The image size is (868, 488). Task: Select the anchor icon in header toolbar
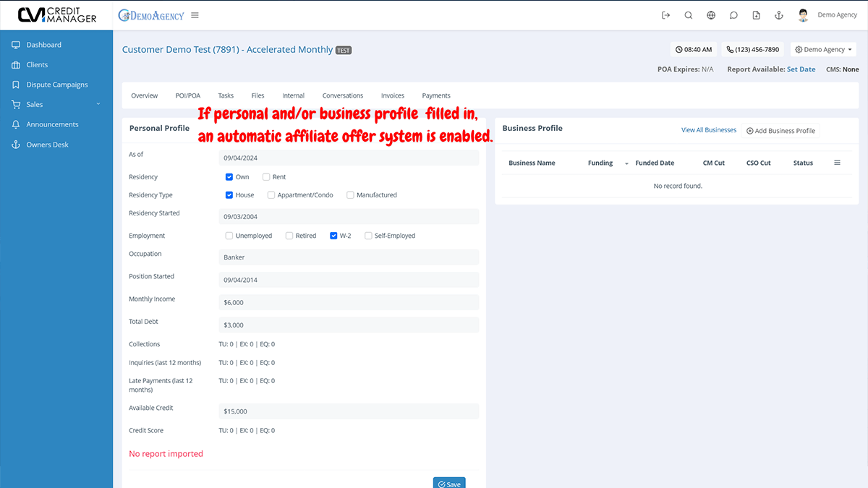pyautogui.click(x=778, y=14)
